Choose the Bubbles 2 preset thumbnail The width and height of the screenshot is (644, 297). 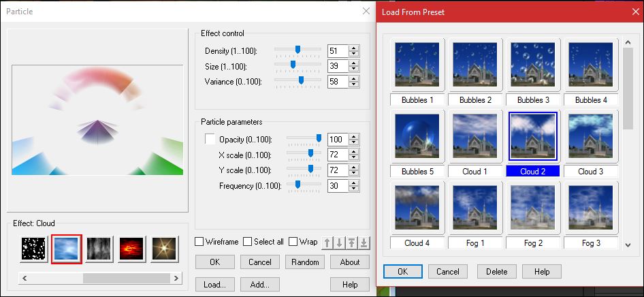(x=474, y=65)
